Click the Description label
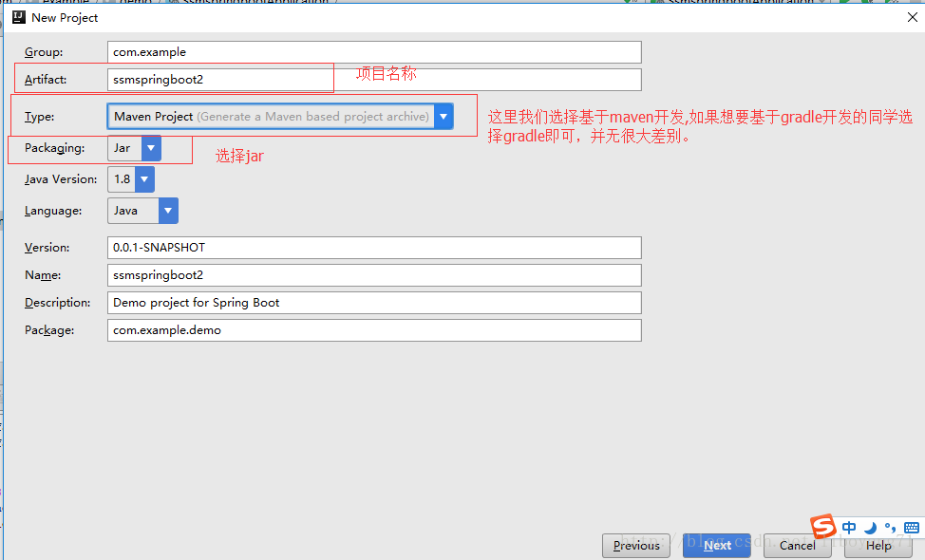The width and height of the screenshot is (925, 560). (57, 303)
